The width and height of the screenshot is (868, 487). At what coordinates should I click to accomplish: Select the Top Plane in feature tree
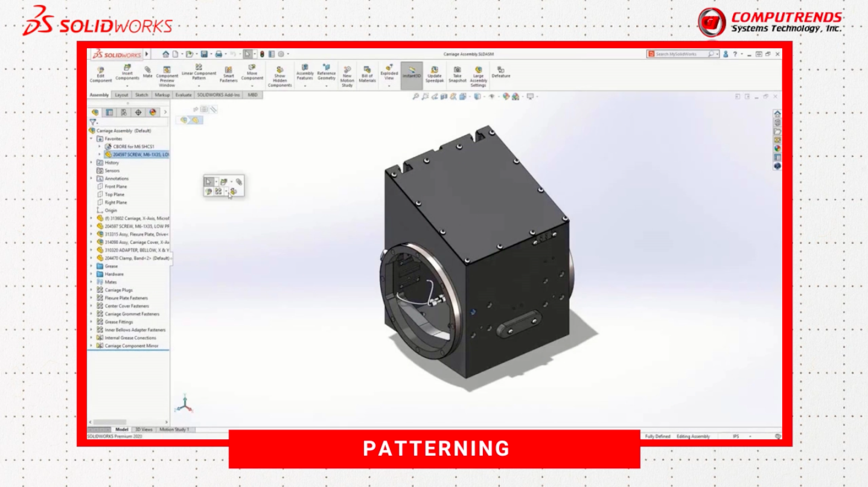pyautogui.click(x=114, y=194)
